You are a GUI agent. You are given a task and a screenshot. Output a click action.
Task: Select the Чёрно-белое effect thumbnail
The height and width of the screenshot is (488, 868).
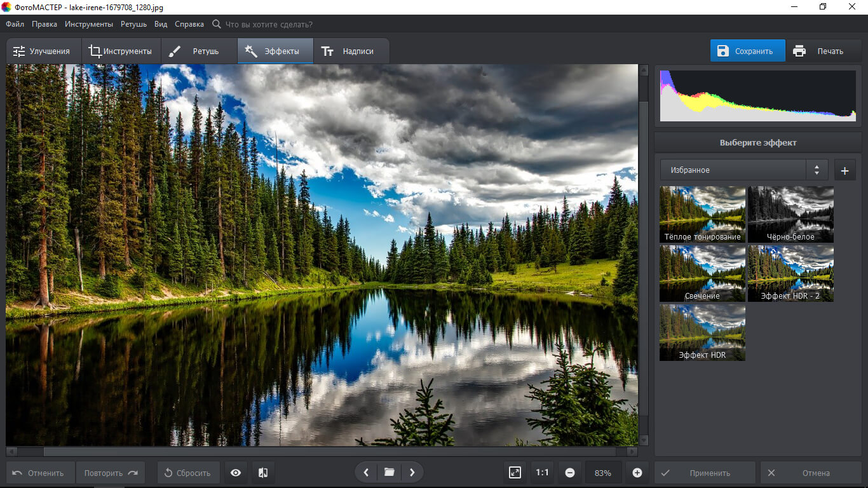point(790,214)
